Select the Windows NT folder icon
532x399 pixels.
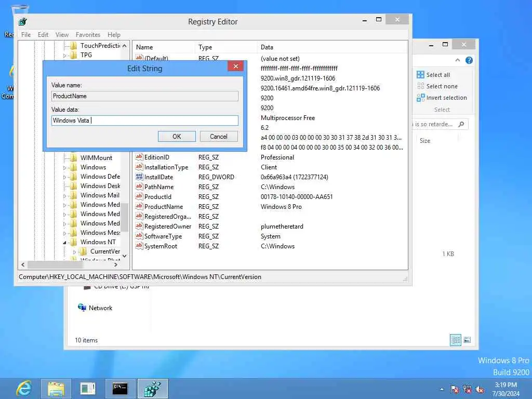click(74, 242)
